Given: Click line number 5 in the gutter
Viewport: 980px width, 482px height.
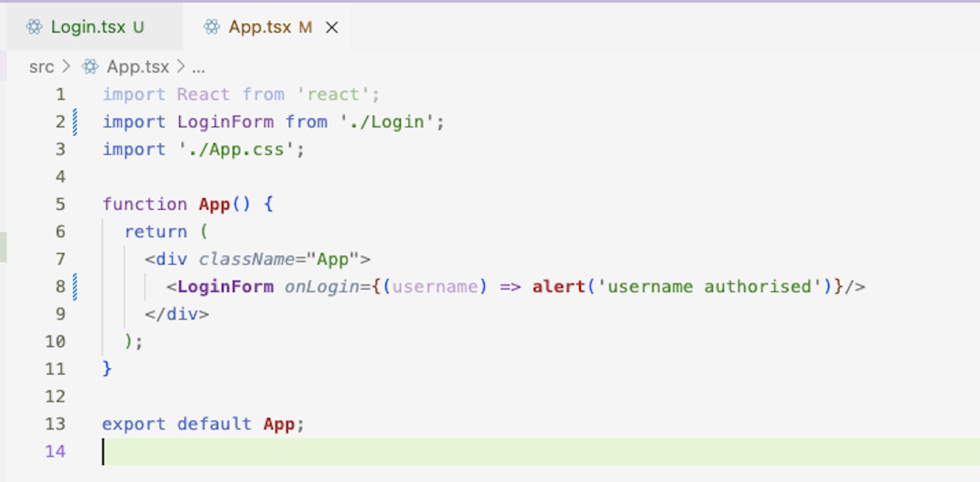Looking at the screenshot, I should click(x=60, y=204).
